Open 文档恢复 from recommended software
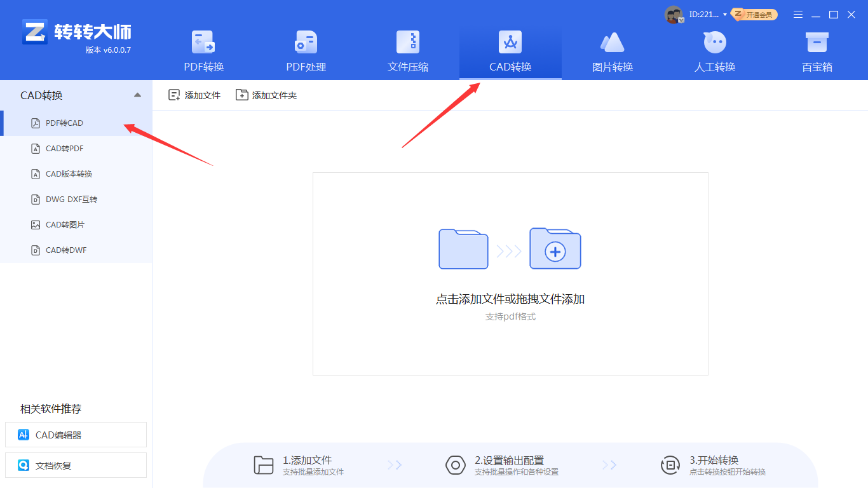This screenshot has height=488, width=868. click(76, 465)
